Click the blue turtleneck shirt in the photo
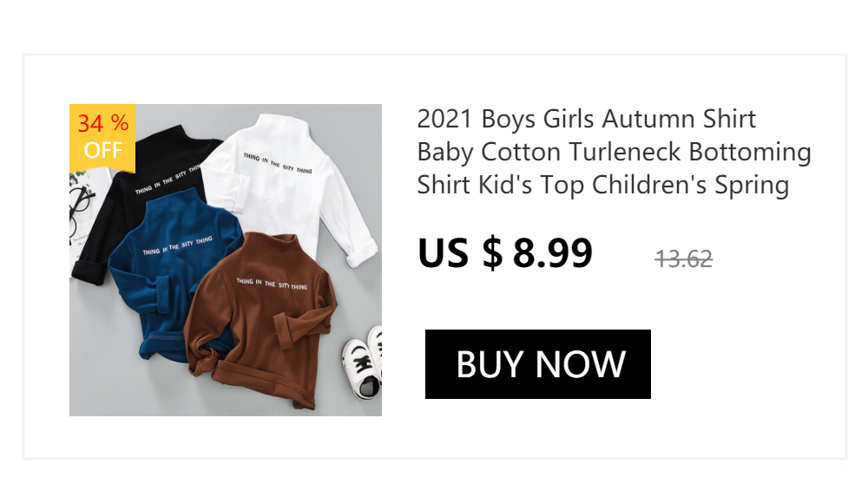 tap(172, 265)
